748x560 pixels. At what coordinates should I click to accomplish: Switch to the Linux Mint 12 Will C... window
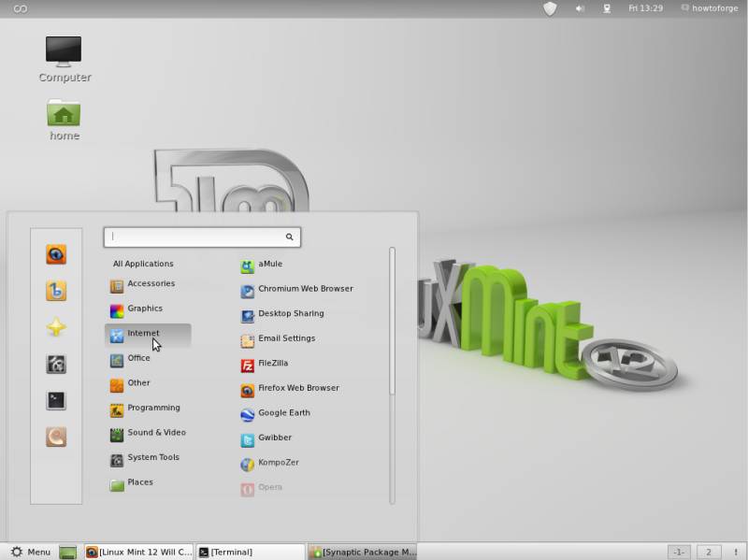(x=138, y=553)
